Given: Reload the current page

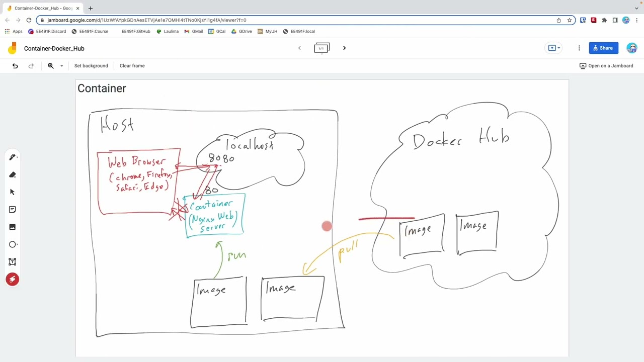Looking at the screenshot, I should (29, 20).
